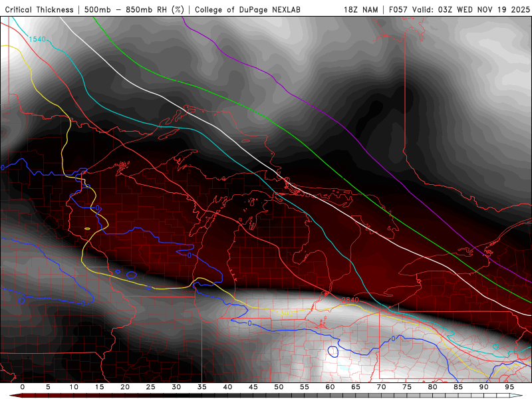Click the "5" value on the color scale
Viewport: 532px width, 399px height.
(x=48, y=387)
